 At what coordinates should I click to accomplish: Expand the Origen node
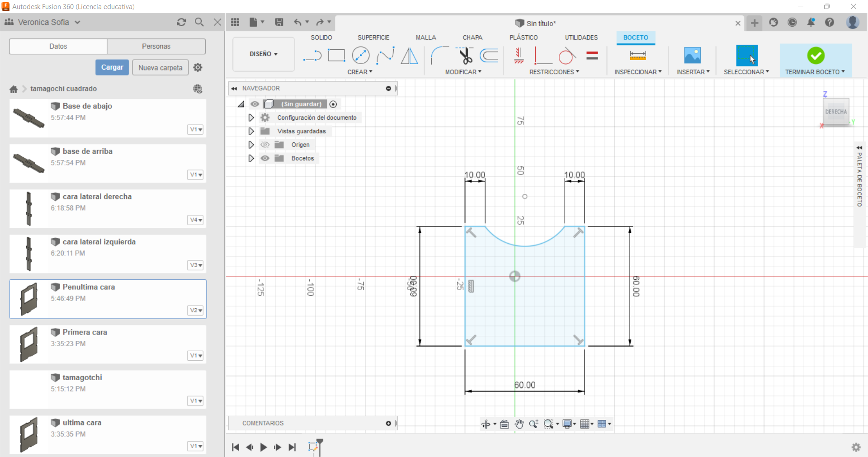(x=251, y=145)
